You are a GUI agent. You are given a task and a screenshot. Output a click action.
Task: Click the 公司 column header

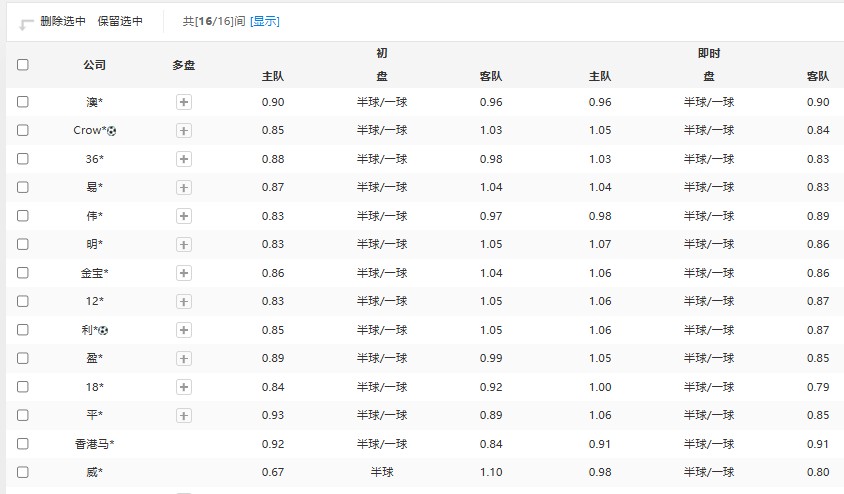95,65
